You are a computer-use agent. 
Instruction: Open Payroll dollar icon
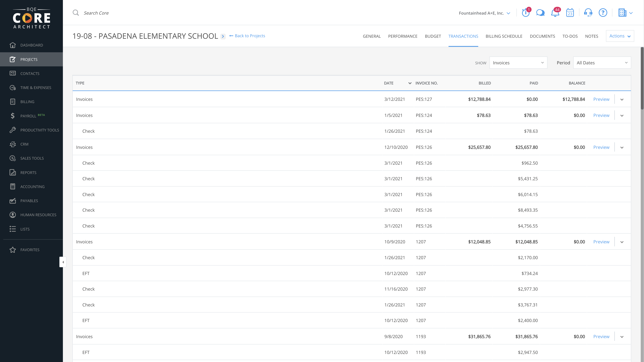13,116
